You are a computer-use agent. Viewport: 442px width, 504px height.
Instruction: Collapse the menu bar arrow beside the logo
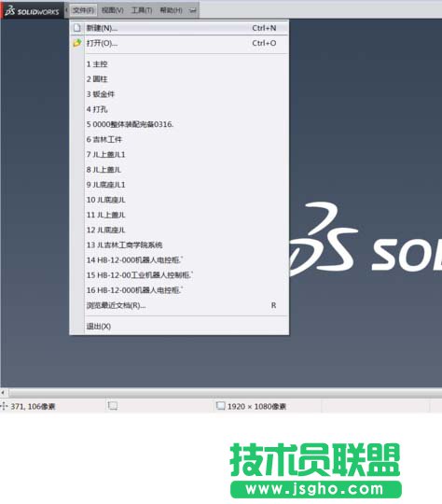(x=66, y=10)
